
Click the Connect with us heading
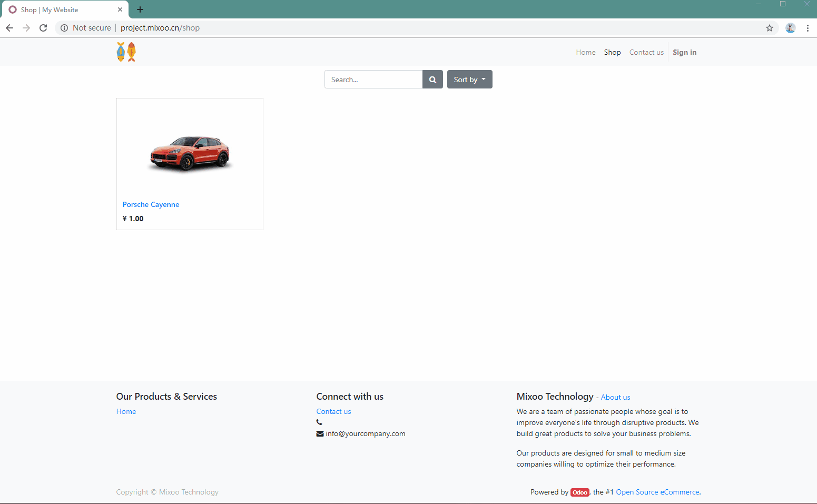(x=350, y=397)
